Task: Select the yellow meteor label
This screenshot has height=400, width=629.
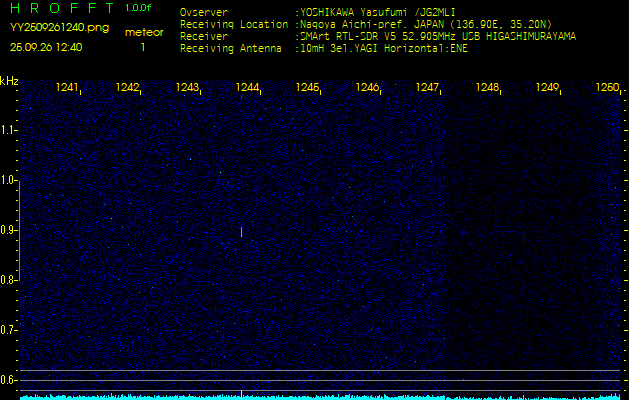Action: click(144, 32)
